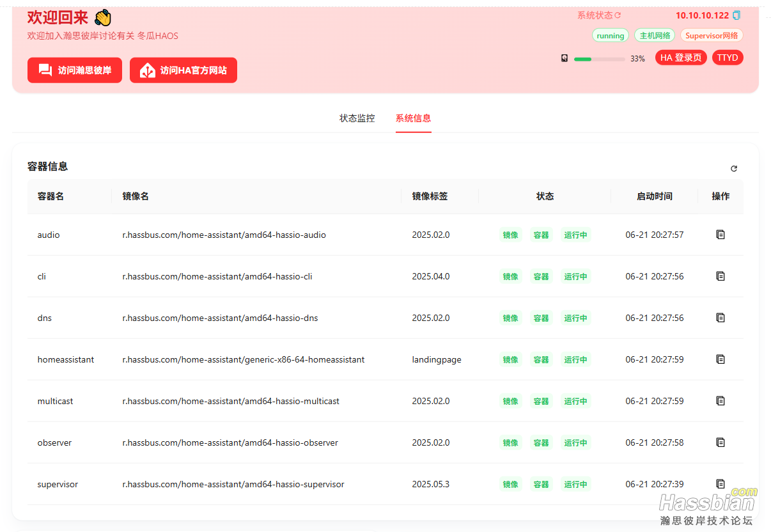Switch to the 状态监控 tab
This screenshot has height=532, width=771.
click(x=357, y=118)
